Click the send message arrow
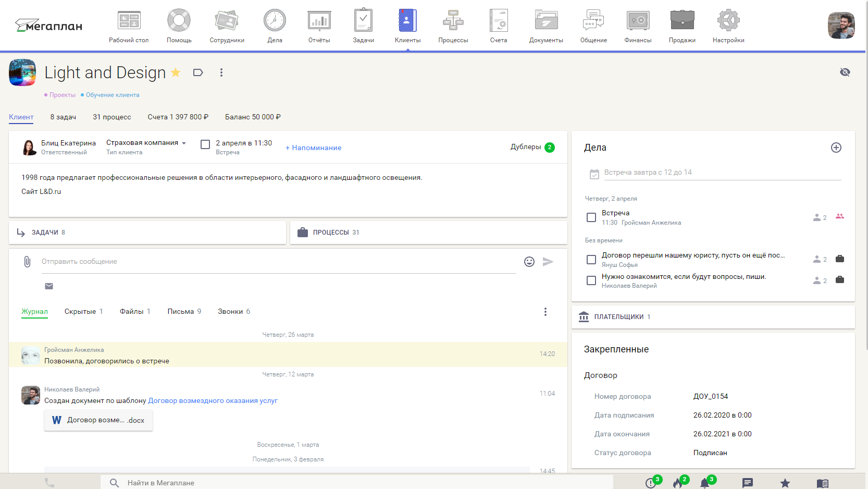Image resolution: width=868 pixels, height=489 pixels. (548, 262)
